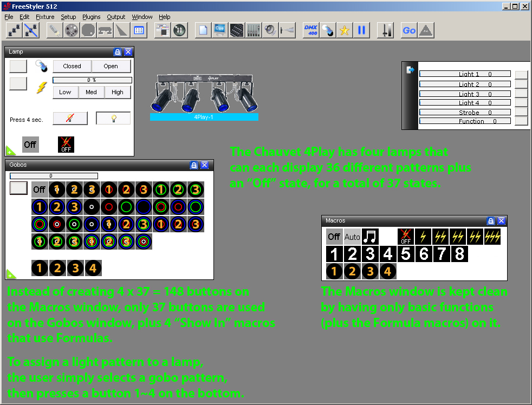Click the color wheel gobo toolbar icon
This screenshot has height=405, width=532.
pos(72,30)
